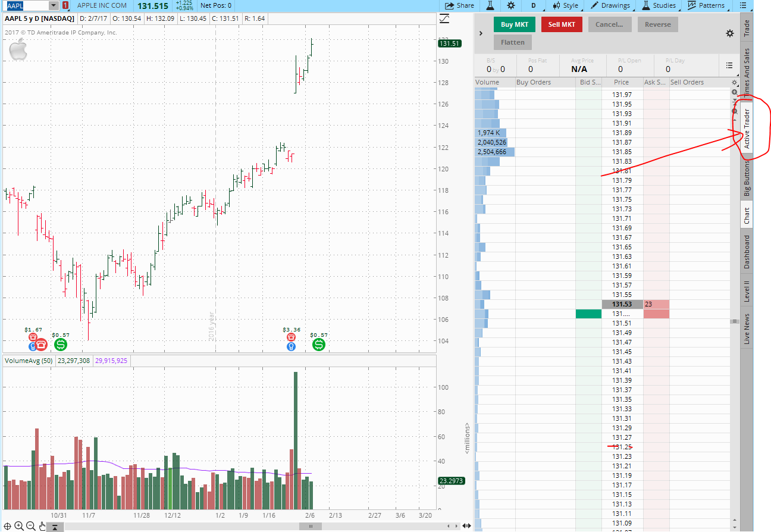Open the Patterns menu

[706, 5]
